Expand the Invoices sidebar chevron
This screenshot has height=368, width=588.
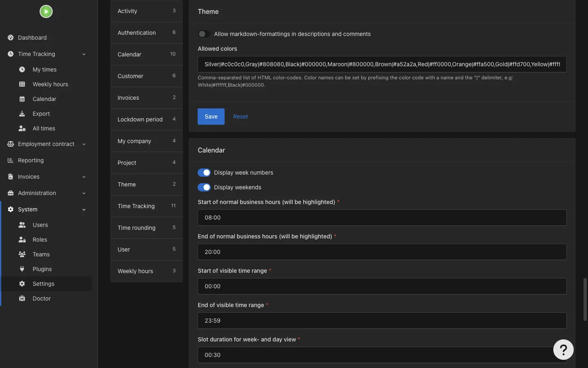pyautogui.click(x=84, y=177)
